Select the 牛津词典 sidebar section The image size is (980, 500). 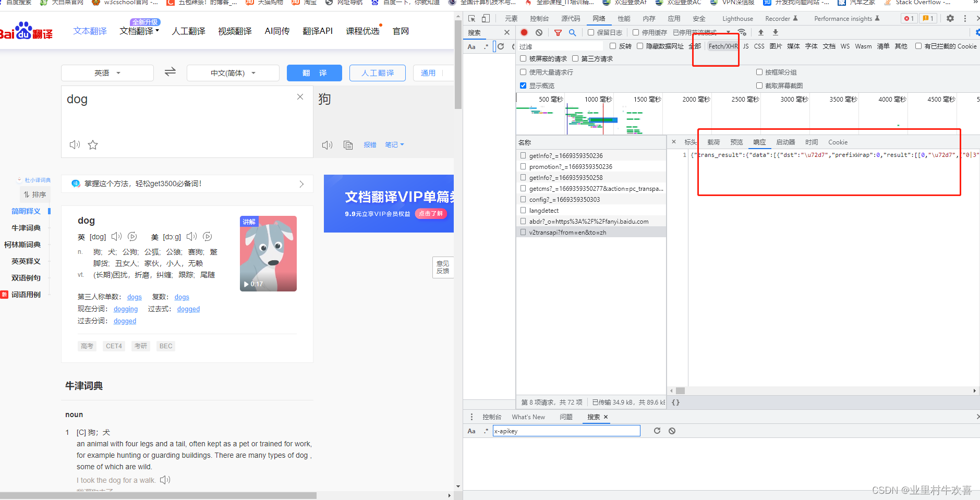pyautogui.click(x=26, y=228)
